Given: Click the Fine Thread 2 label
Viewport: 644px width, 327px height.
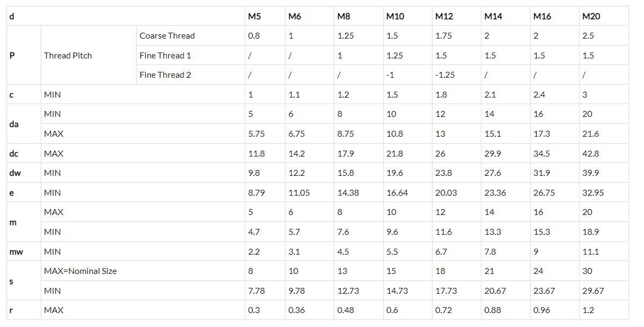Looking at the screenshot, I should click(x=165, y=75).
